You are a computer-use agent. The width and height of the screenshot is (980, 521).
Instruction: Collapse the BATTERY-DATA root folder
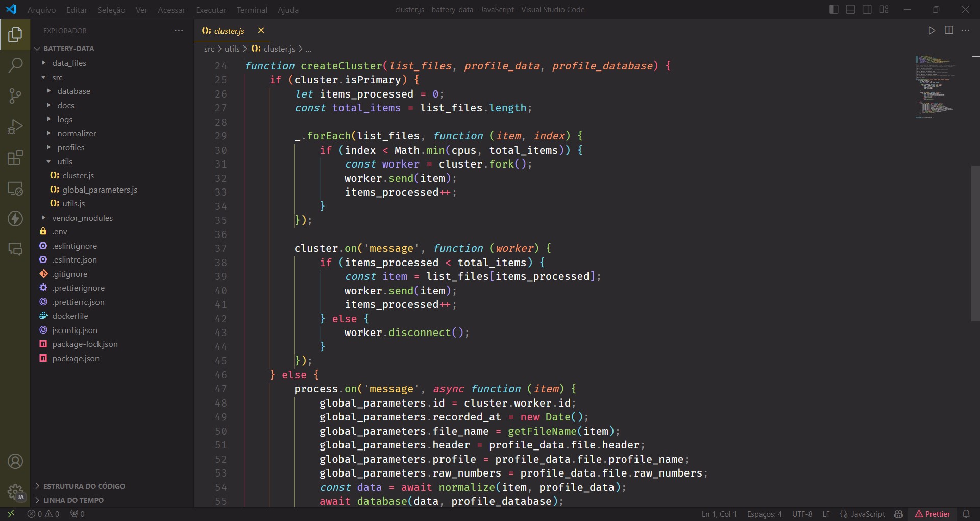[x=68, y=49]
